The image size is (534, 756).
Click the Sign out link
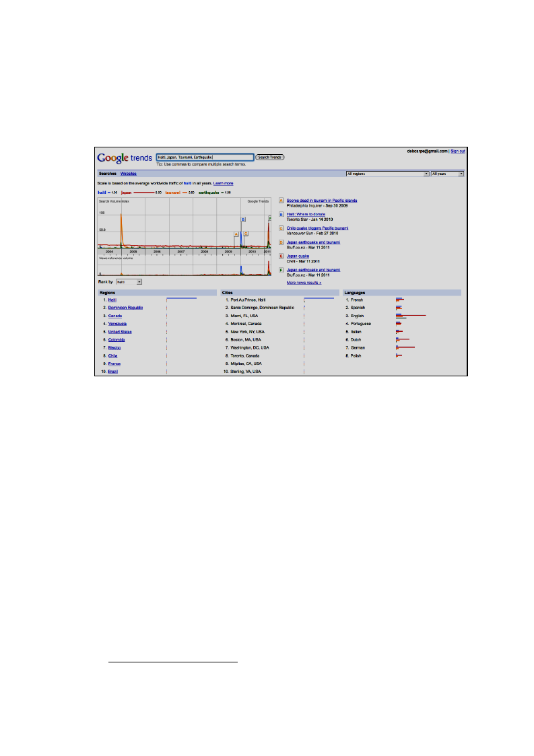click(x=458, y=151)
